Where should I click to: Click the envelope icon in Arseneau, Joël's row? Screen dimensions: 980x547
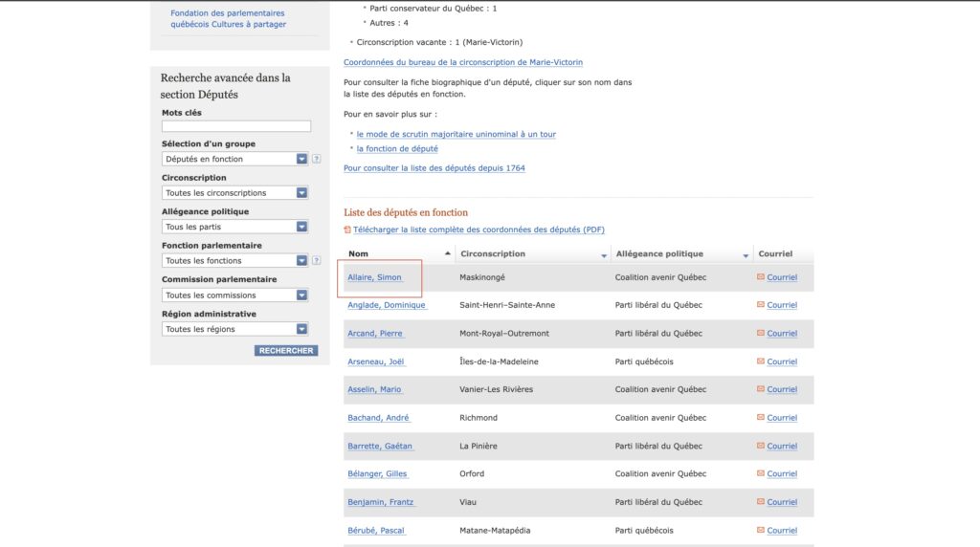[761, 361]
